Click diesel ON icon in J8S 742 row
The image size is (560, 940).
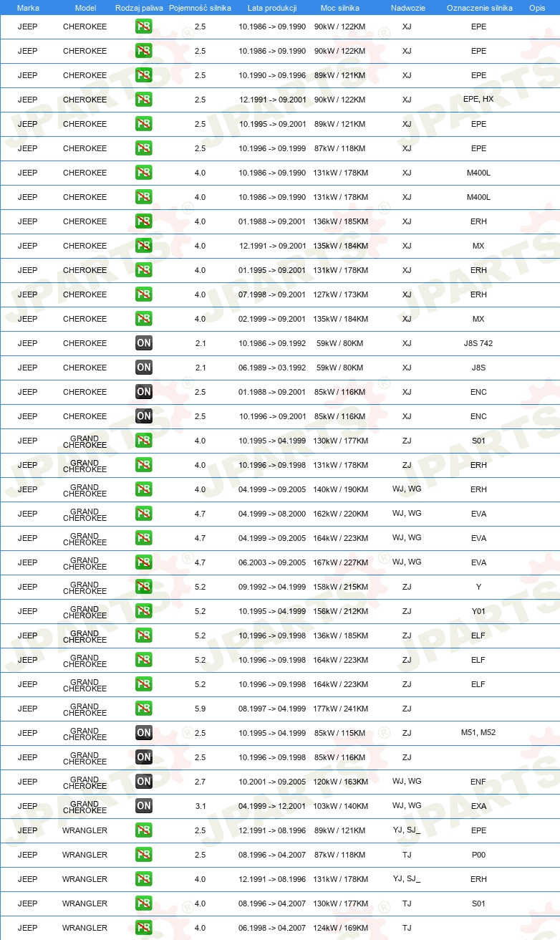[x=143, y=343]
